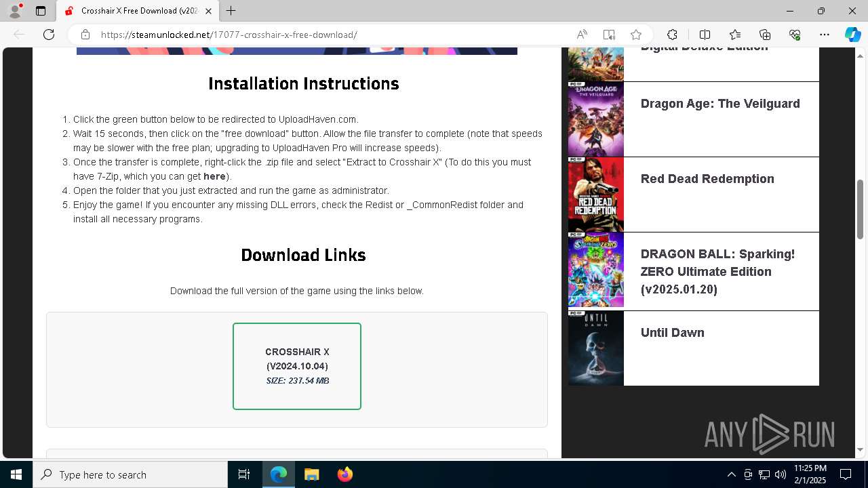Click the address bar URL
Image resolution: width=868 pixels, height=488 pixels.
tap(229, 35)
